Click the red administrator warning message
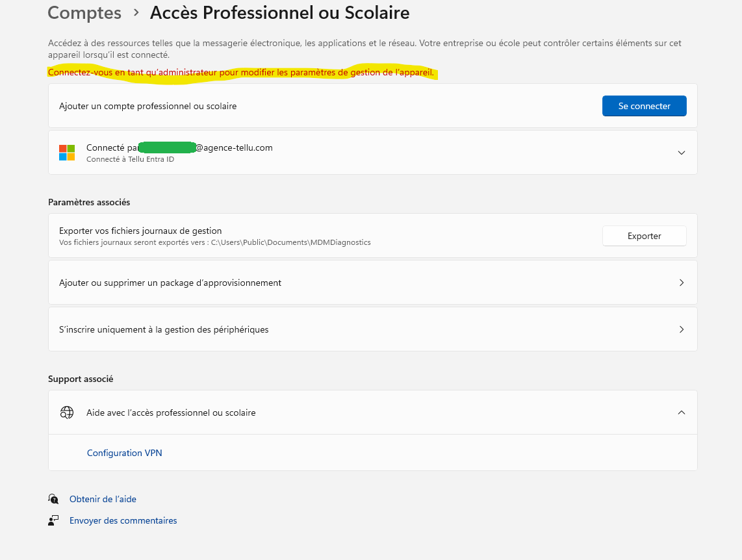The image size is (742, 560). tap(241, 72)
